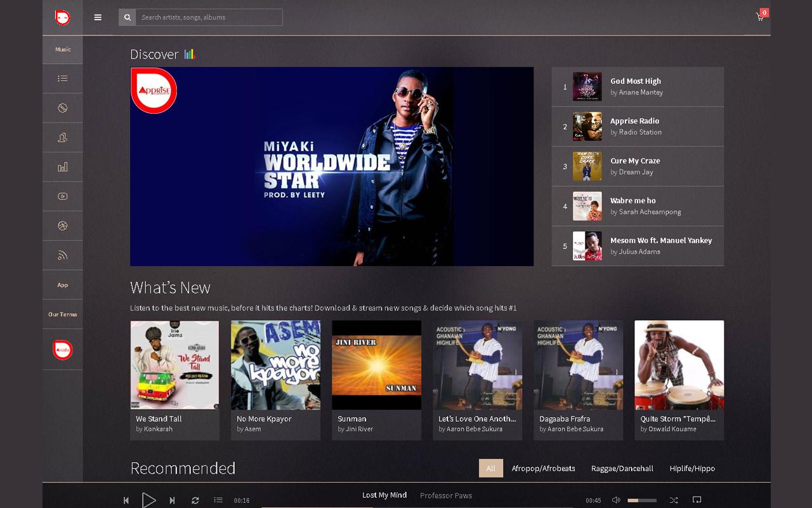Image resolution: width=812 pixels, height=508 pixels.
Task: Click the player fullscreen/screen icon
Action: pos(697,500)
